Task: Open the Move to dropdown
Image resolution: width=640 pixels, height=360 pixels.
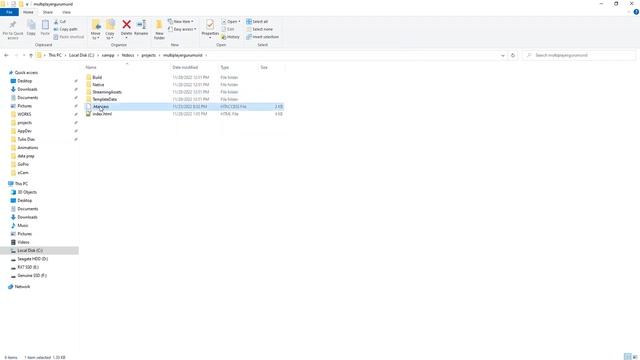Action: pyautogui.click(x=96, y=36)
